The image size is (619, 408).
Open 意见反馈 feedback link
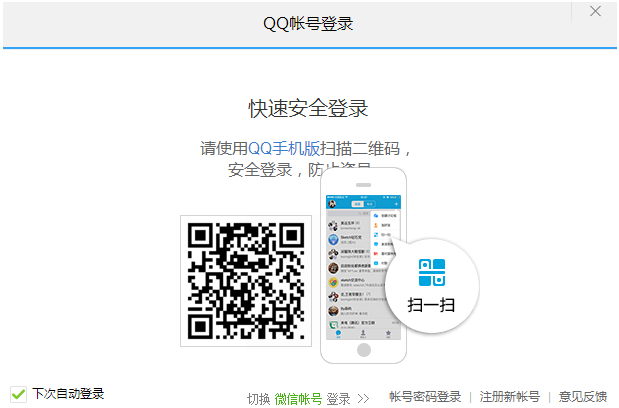click(583, 397)
